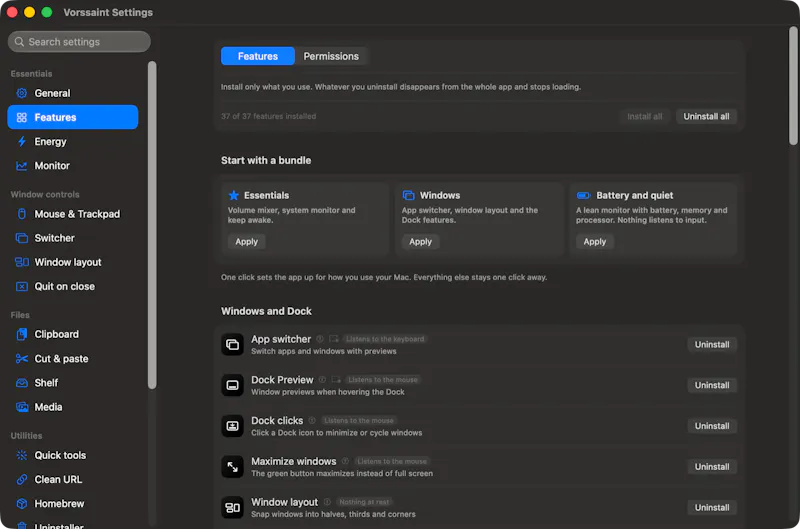
Task: Click the Windows bundle windows icon
Action: (408, 195)
